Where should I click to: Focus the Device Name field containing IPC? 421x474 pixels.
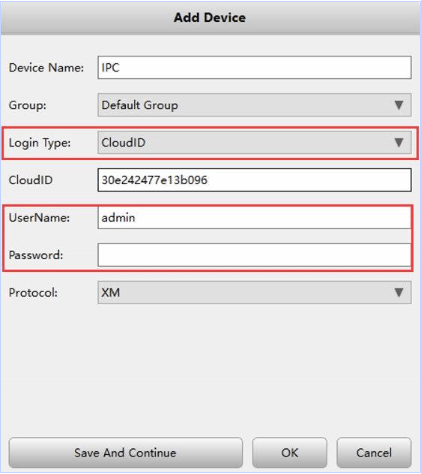click(254, 67)
